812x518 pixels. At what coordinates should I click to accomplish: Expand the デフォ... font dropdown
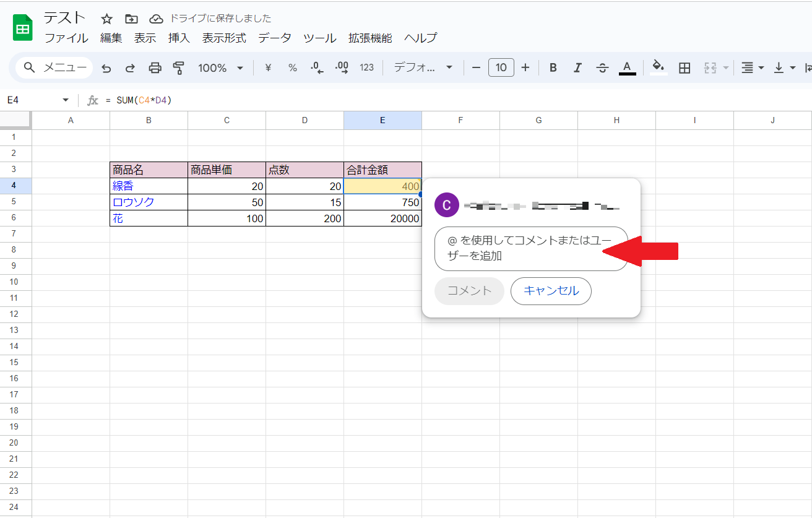tap(423, 68)
